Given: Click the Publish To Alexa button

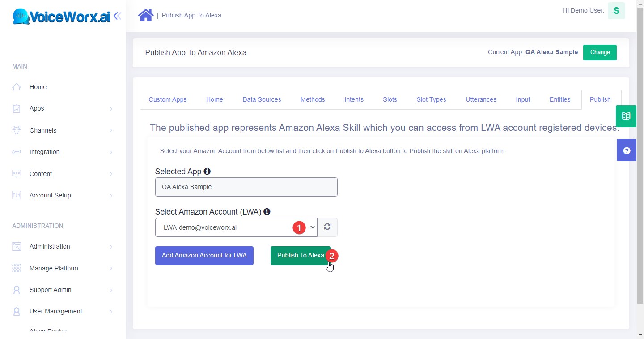Looking at the screenshot, I should (x=301, y=256).
